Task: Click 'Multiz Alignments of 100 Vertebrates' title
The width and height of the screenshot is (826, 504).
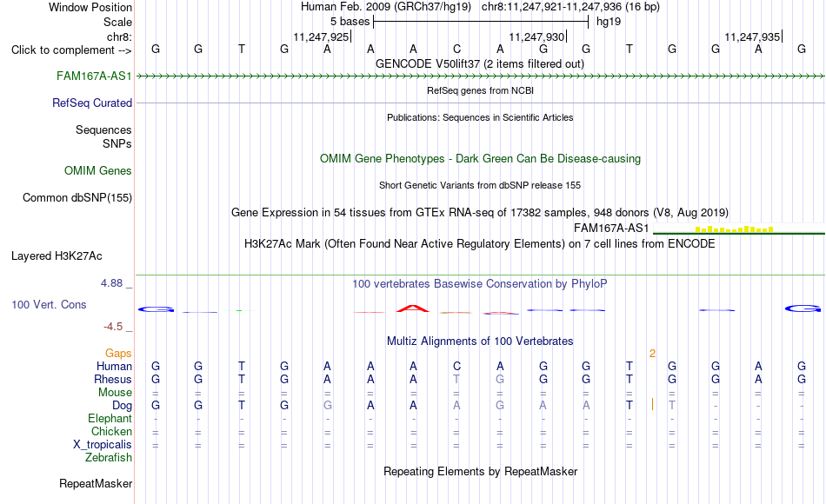Action: pyautogui.click(x=480, y=341)
